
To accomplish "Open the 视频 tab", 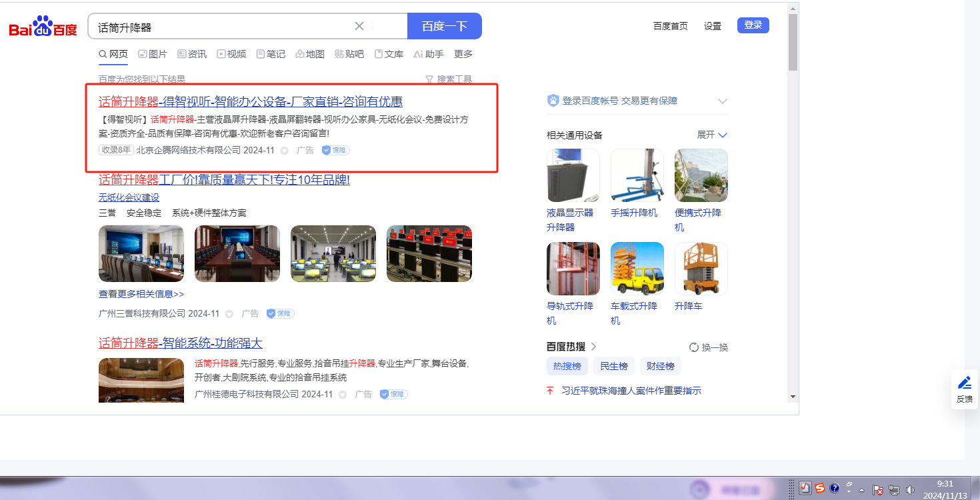I will click(x=231, y=54).
